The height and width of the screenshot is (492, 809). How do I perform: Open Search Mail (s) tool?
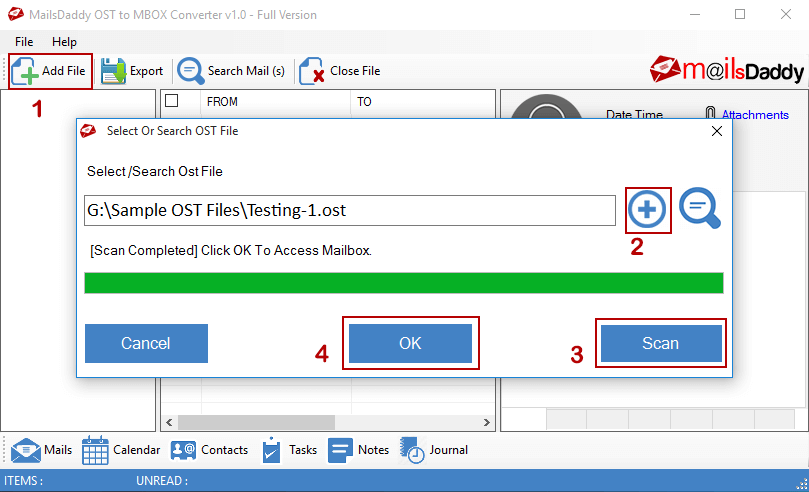[231, 71]
